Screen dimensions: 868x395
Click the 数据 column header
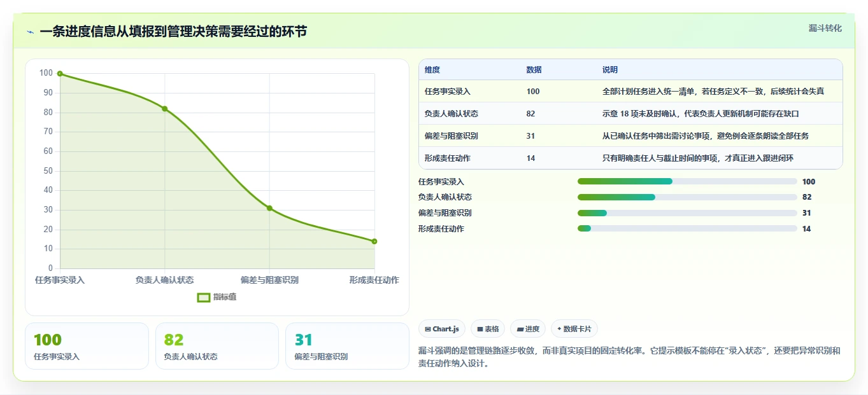coord(534,70)
